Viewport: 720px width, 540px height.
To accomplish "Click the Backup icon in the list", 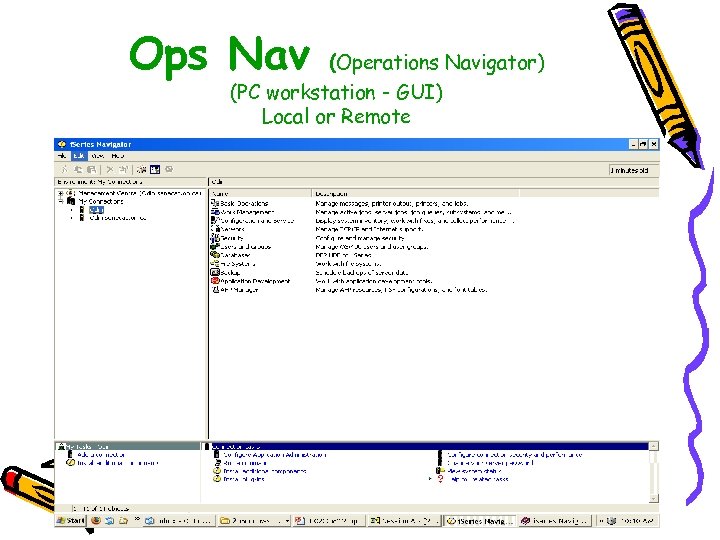I will click(x=215, y=272).
